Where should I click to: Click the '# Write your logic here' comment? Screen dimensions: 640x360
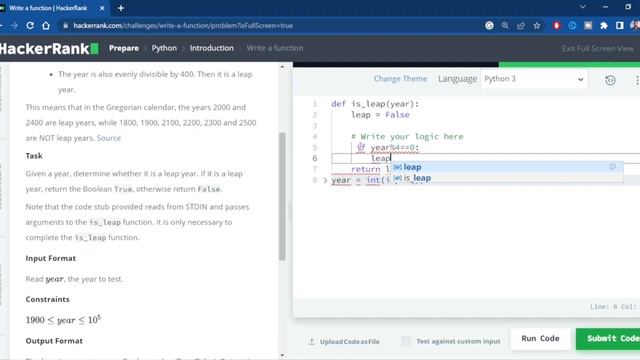coord(407,136)
